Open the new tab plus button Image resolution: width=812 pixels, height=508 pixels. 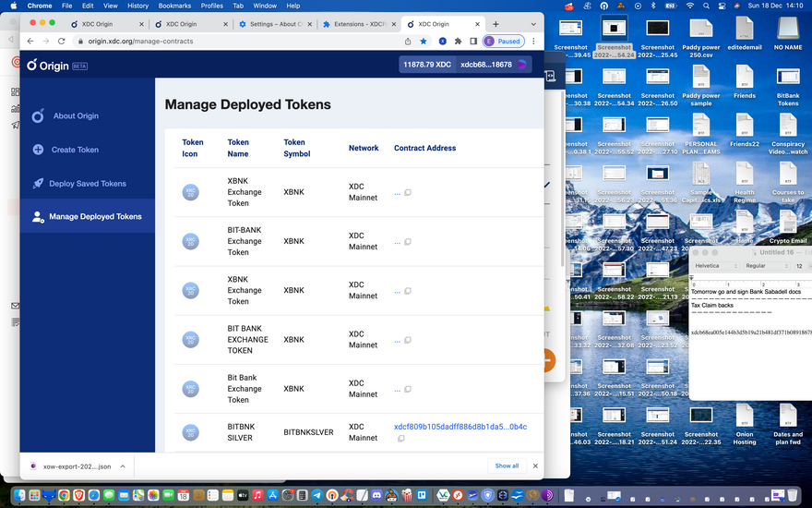tap(496, 24)
